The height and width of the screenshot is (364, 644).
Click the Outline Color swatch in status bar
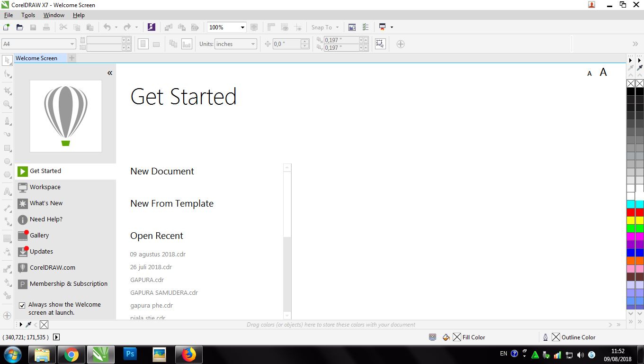point(556,337)
